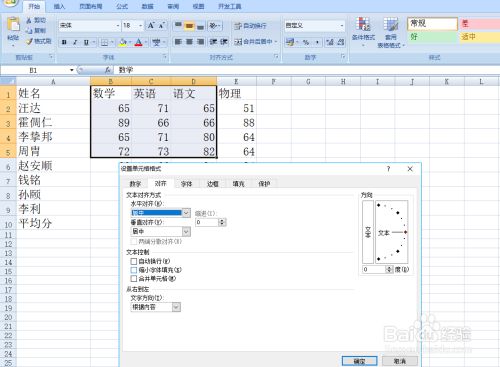
Task: Expand the text direction combo box
Action: [176, 307]
